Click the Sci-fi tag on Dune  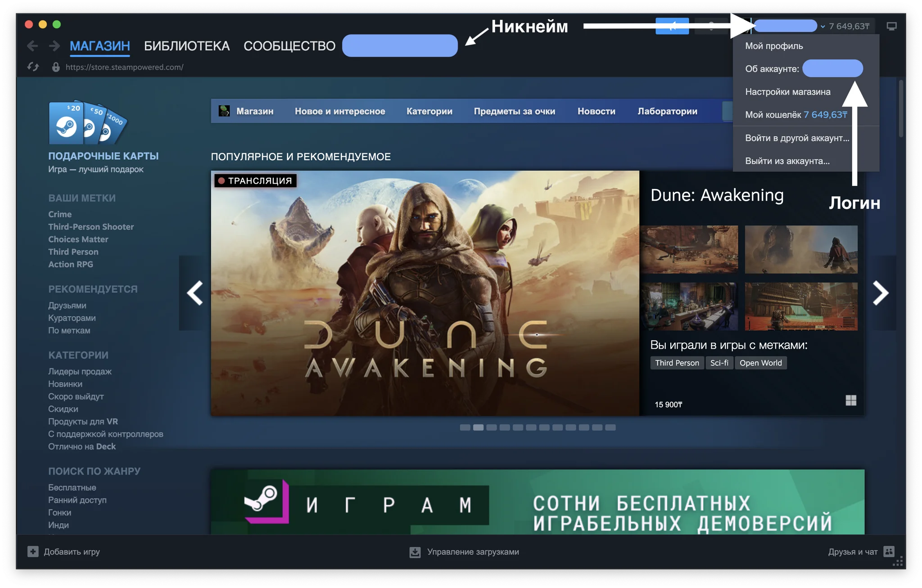click(x=719, y=363)
